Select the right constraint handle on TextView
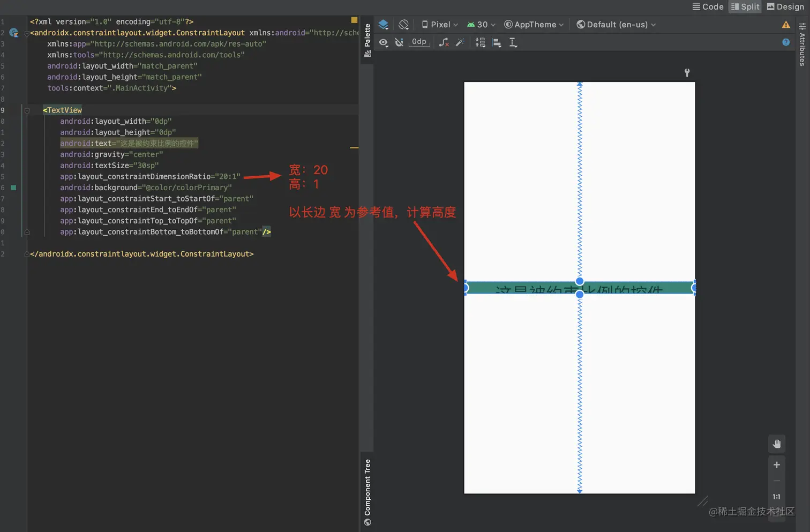The image size is (810, 532). pyautogui.click(x=694, y=288)
